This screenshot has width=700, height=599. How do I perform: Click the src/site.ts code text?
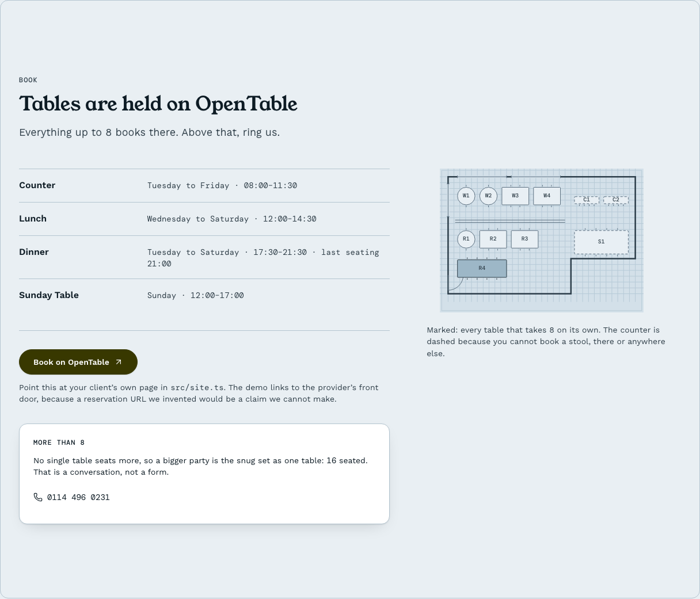pyautogui.click(x=197, y=387)
